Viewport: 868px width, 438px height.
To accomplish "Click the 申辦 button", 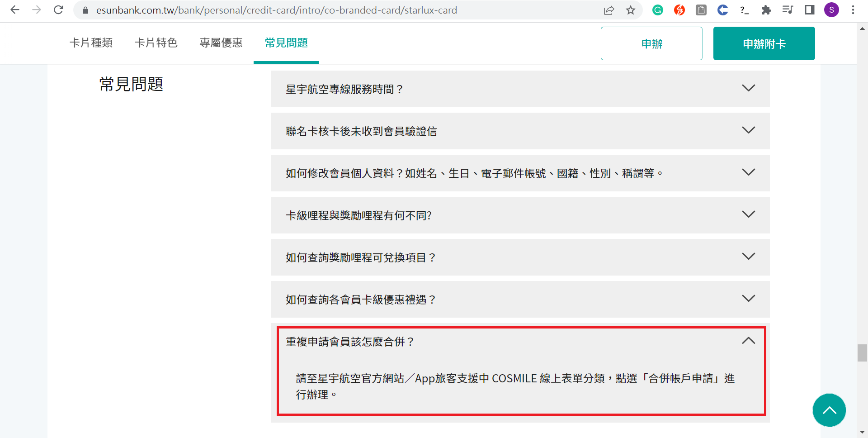I will (x=651, y=43).
